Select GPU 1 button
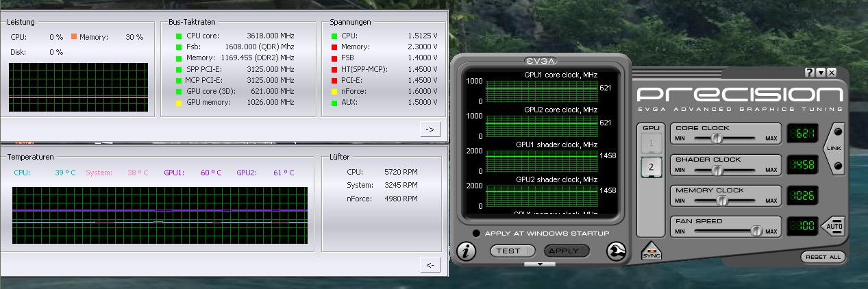The image size is (868, 289). tap(651, 142)
